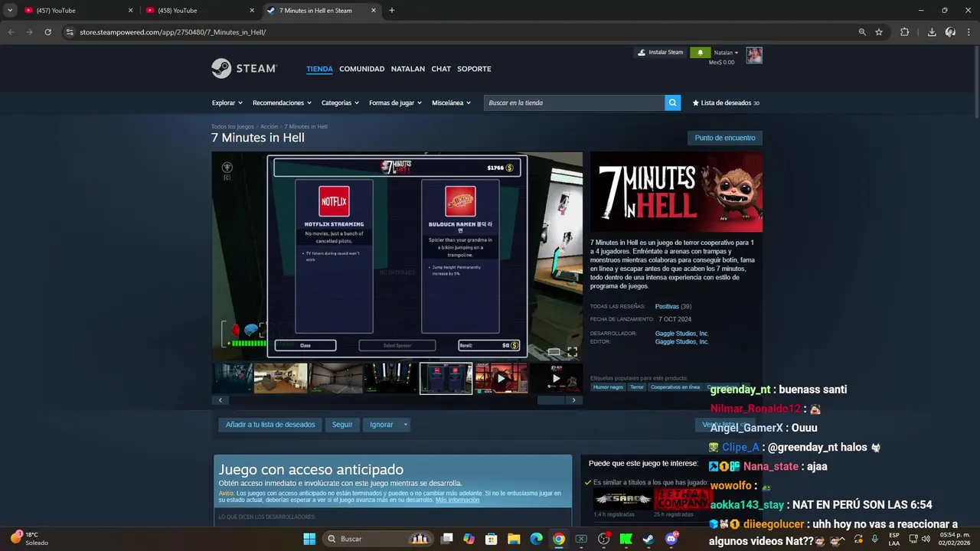Close the first YouTube (457) tab

[130, 11]
